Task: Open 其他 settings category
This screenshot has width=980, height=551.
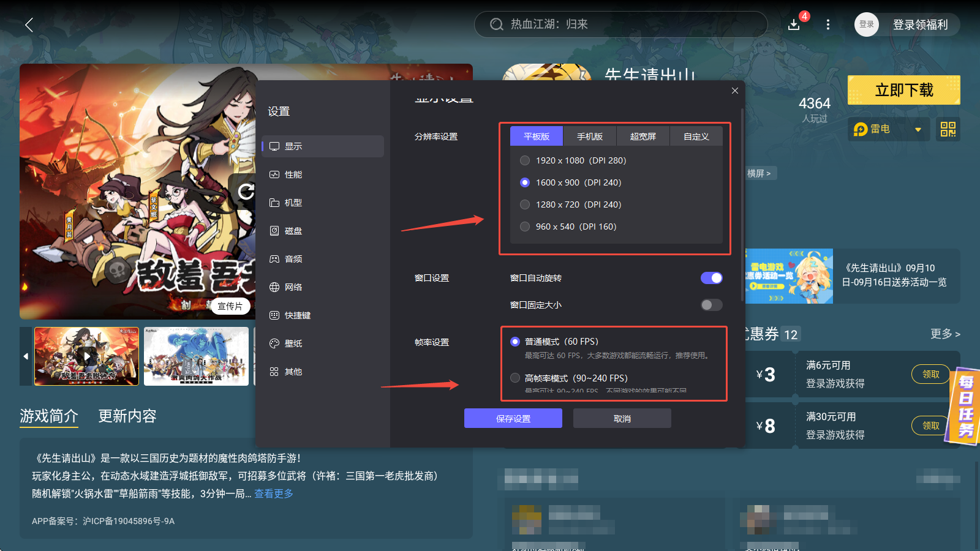Action: (323, 372)
